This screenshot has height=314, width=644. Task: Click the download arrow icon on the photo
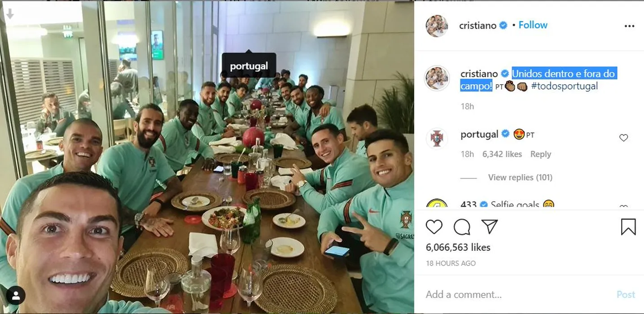[9, 14]
